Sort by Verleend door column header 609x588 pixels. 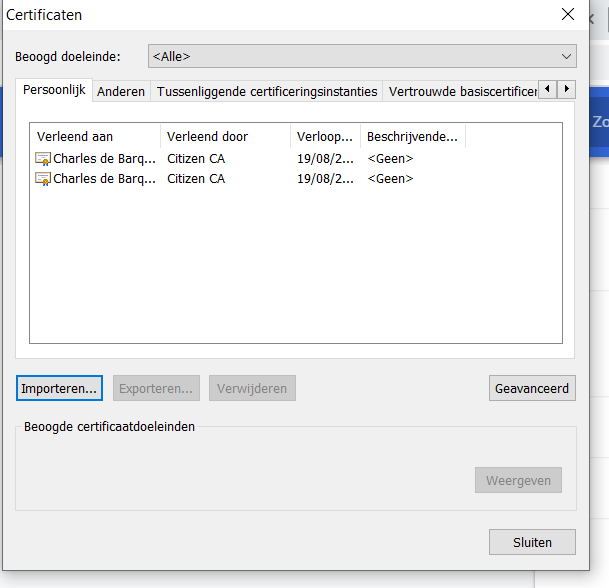pyautogui.click(x=225, y=136)
